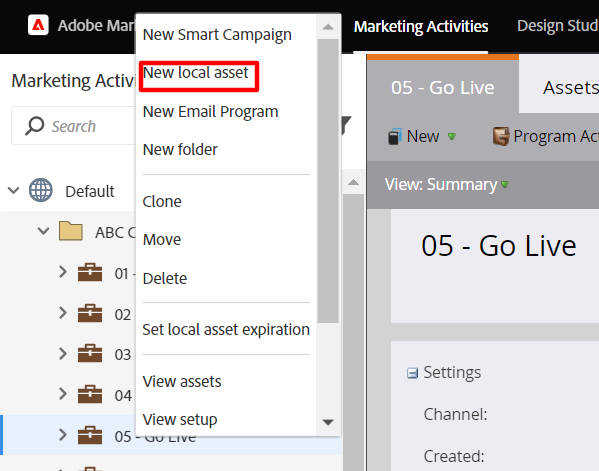599x471 pixels.
Task: Choose New local asset
Action: (196, 73)
